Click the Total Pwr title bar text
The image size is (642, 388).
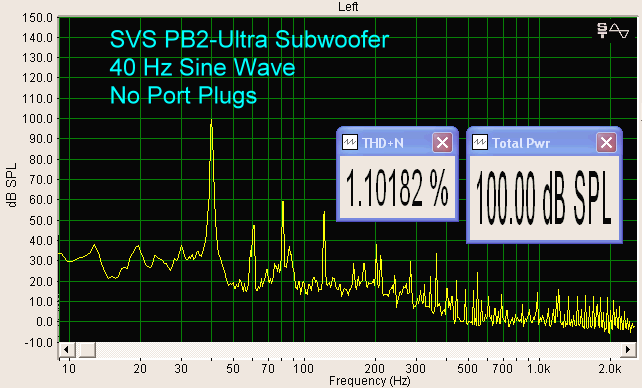tap(521, 143)
